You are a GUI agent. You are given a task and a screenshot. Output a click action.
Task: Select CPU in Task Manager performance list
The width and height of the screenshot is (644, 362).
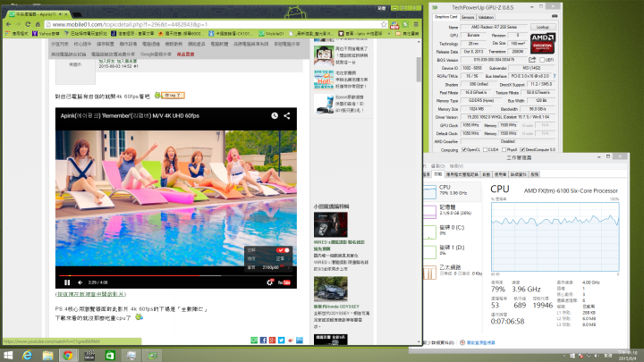tap(452, 191)
